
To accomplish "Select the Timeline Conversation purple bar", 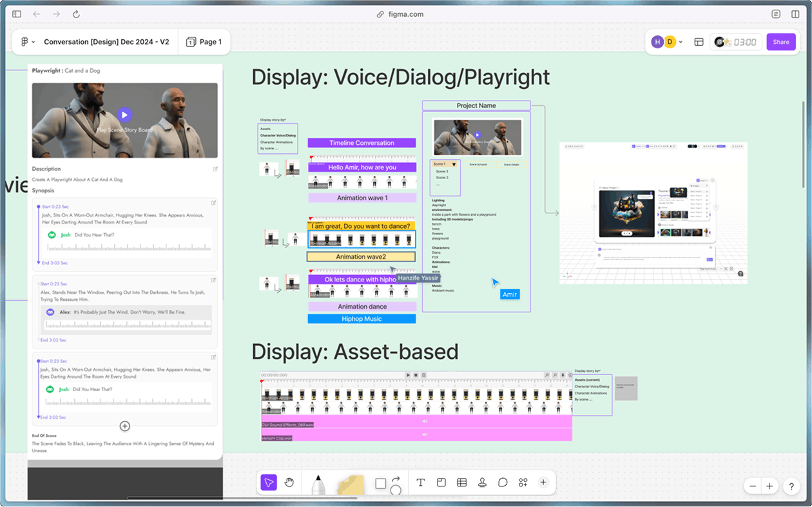I will click(x=362, y=143).
